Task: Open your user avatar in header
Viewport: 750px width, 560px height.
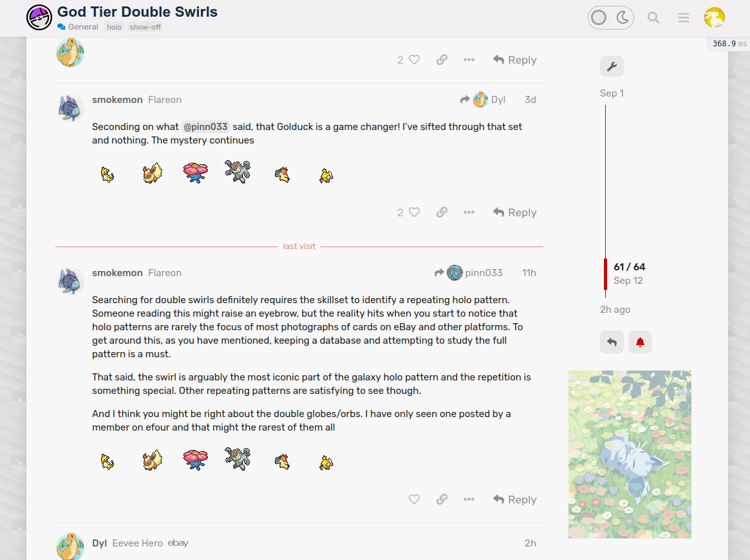Action: tap(714, 17)
